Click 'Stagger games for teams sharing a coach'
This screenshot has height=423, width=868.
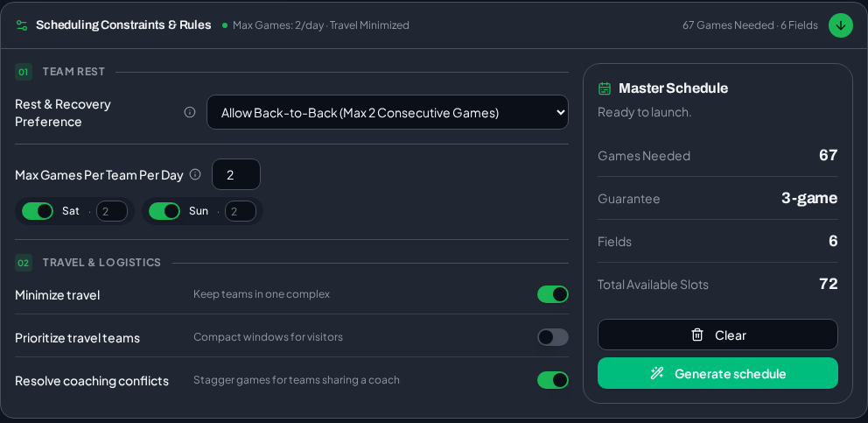click(x=296, y=380)
